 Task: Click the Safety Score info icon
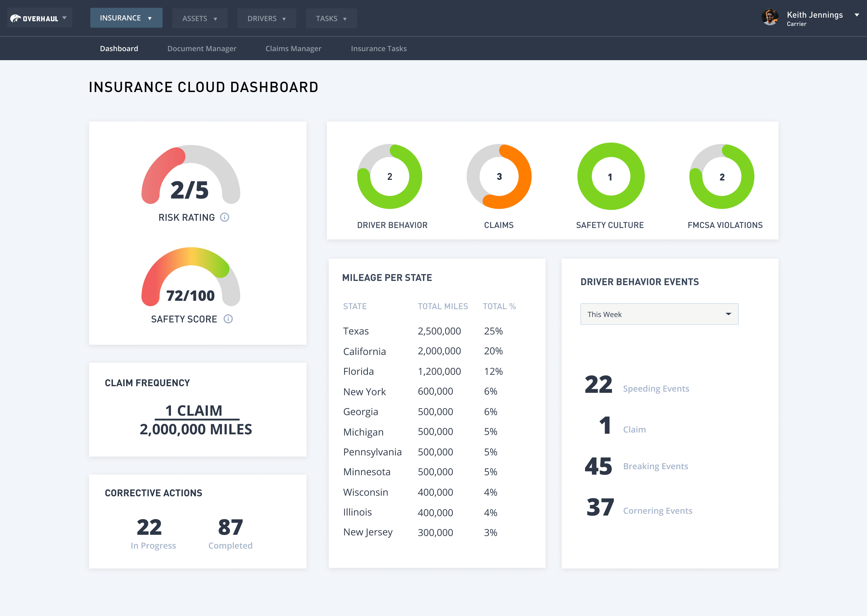click(228, 319)
